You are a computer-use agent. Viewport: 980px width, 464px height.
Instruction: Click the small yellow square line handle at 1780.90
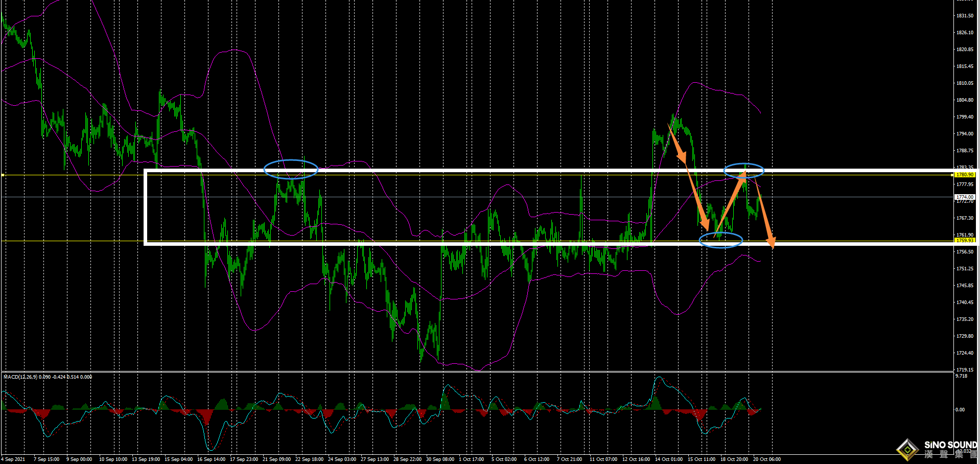pos(3,175)
